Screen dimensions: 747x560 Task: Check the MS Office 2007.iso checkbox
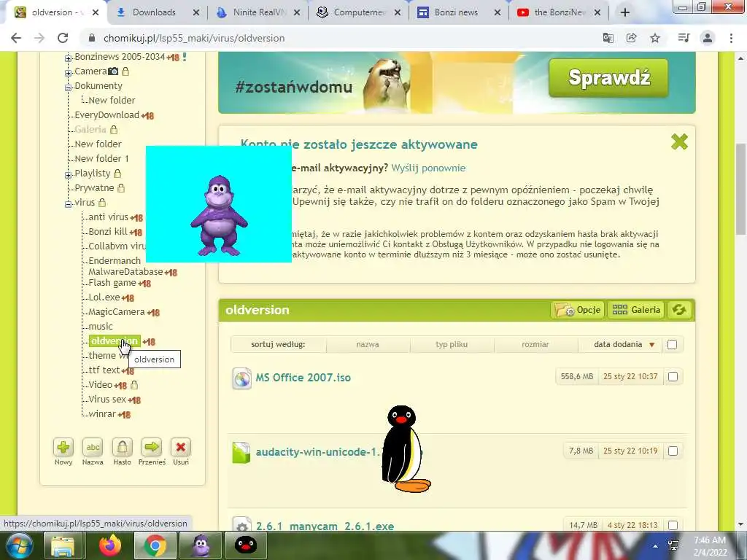point(673,377)
